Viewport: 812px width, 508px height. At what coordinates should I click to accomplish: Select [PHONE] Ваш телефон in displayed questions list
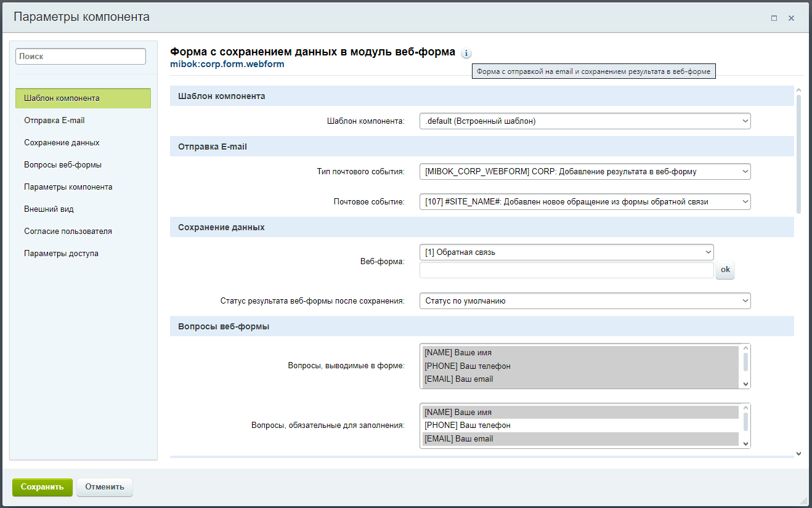coord(580,366)
